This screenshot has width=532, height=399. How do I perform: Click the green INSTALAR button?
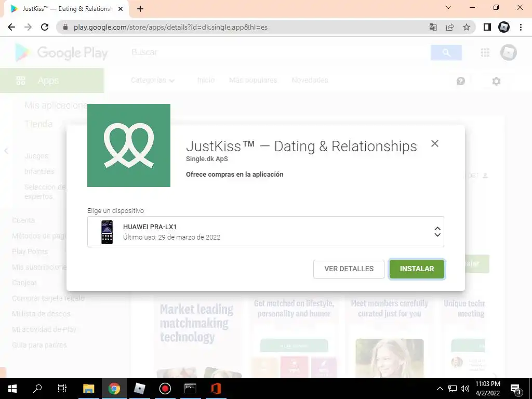coord(417,269)
